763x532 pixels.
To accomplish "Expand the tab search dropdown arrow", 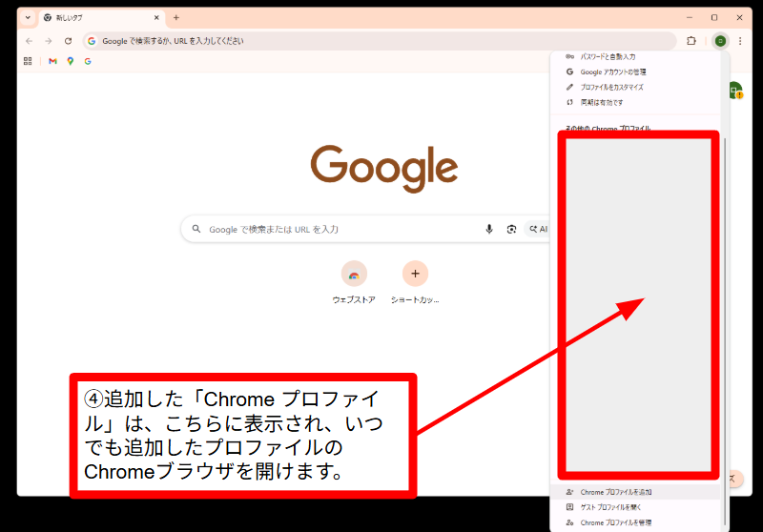I will click(28, 17).
